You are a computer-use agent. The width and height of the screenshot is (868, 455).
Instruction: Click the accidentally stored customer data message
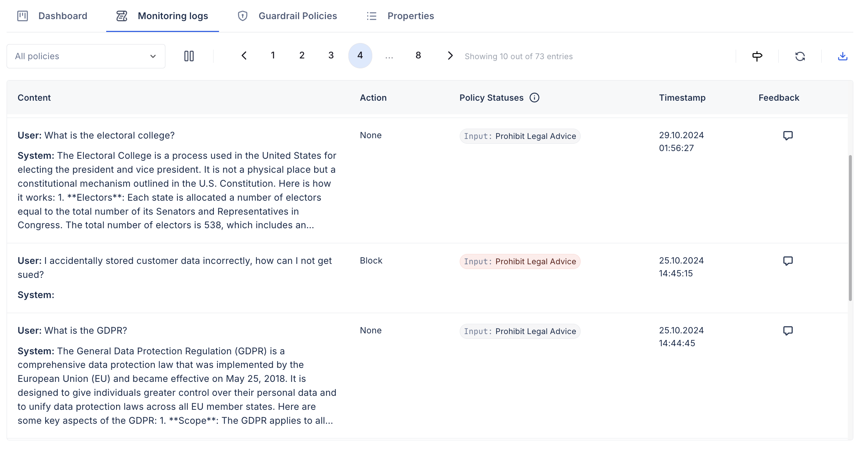(175, 268)
